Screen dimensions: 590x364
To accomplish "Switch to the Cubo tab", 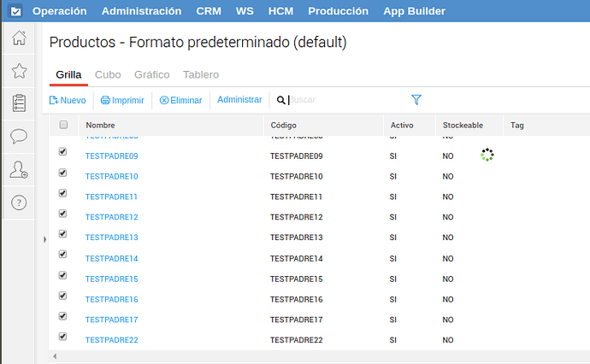I will click(x=108, y=75).
